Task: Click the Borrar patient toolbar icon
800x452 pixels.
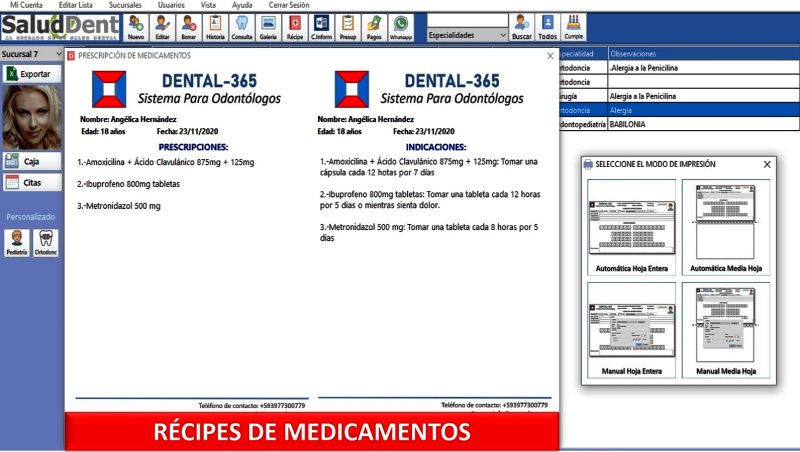Action: (x=189, y=28)
